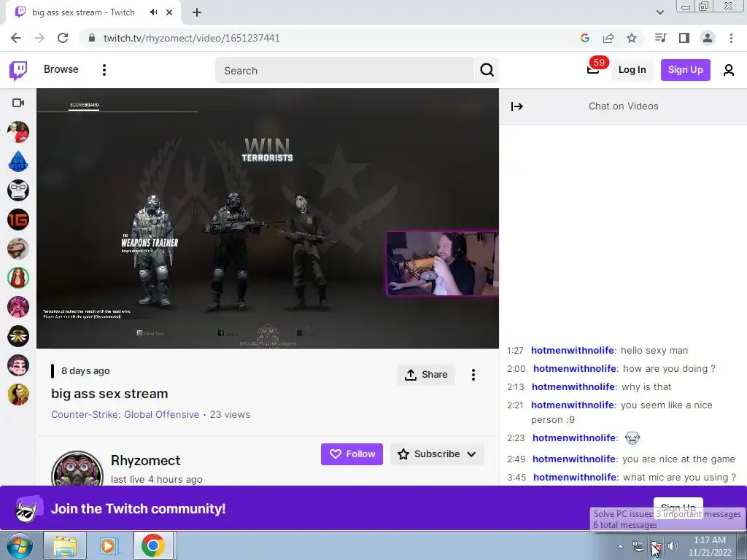Click the user profile icon next to Sign Up

pyautogui.click(x=729, y=70)
